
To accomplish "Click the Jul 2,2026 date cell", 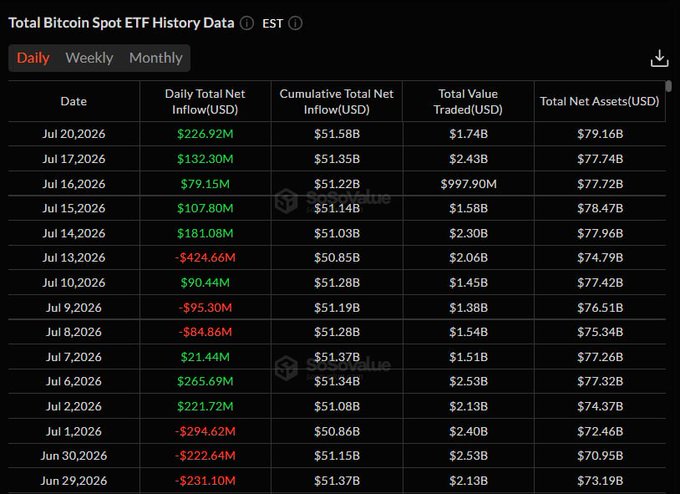I will coord(74,406).
